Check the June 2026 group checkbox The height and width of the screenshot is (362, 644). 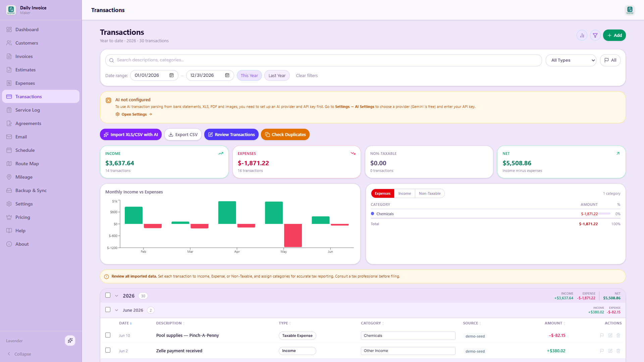[x=108, y=310]
